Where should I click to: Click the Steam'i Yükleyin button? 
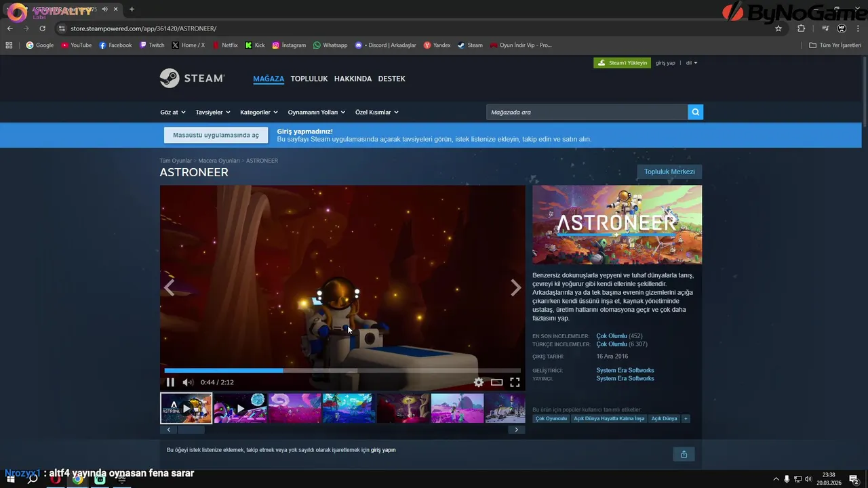tap(623, 63)
